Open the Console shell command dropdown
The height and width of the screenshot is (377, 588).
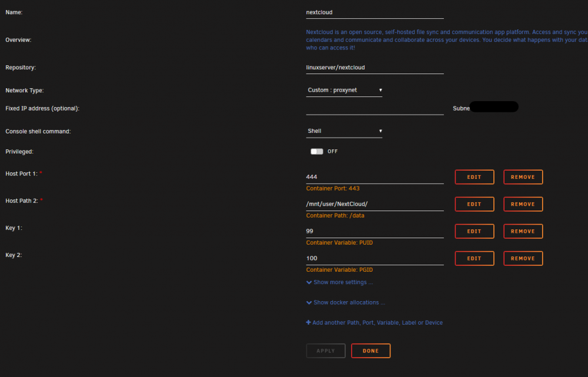click(344, 131)
